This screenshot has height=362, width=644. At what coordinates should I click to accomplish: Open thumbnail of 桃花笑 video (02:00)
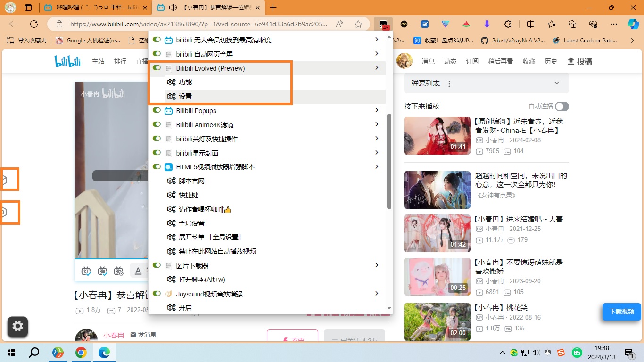tap(437, 322)
